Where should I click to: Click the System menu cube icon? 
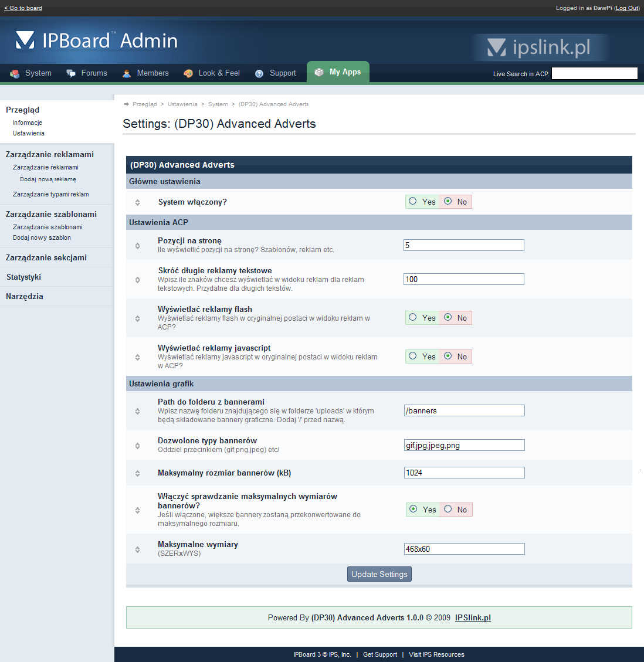15,73
